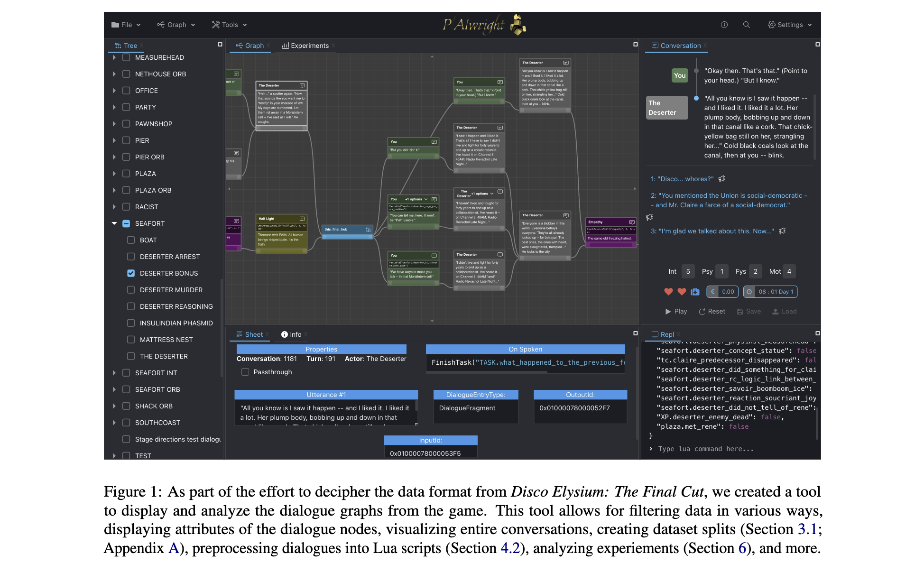Choose reply option 3 "I'm glad we talked"
Image resolution: width=924 pixels, height=573 pixels.
[x=712, y=231]
